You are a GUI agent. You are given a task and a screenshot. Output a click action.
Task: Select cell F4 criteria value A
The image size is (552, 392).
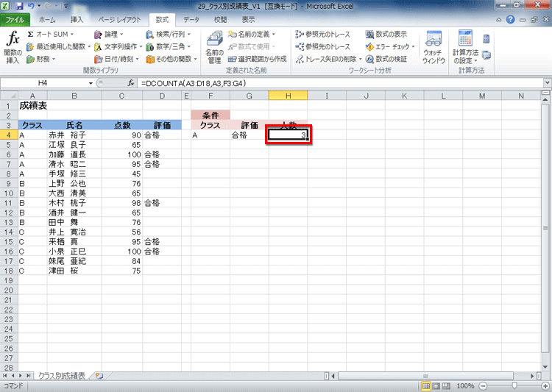(210, 135)
